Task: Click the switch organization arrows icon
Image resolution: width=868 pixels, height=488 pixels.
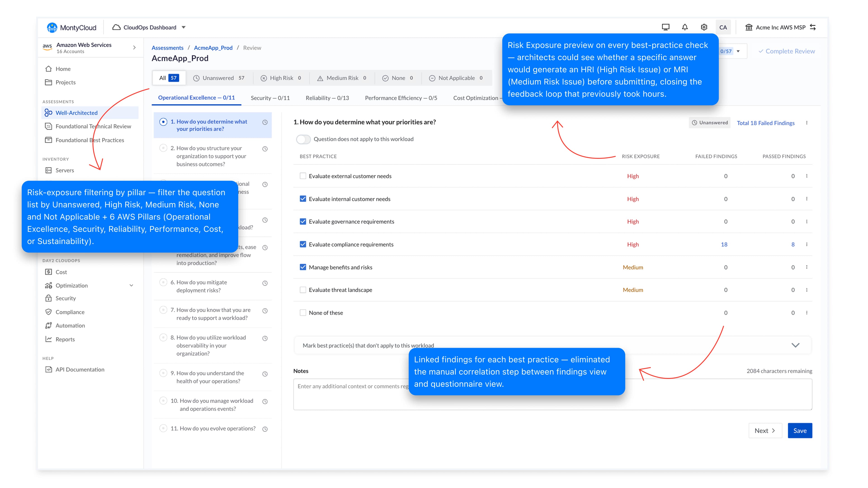Action: [x=813, y=27]
